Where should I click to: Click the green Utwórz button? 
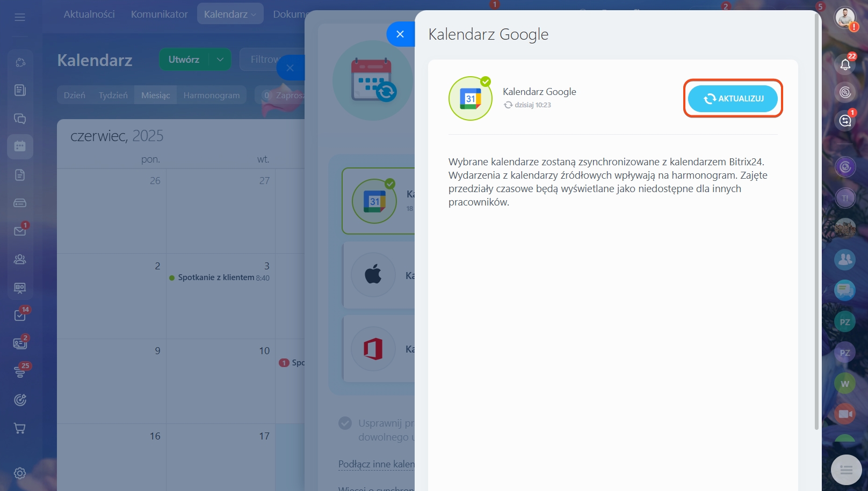[184, 60]
